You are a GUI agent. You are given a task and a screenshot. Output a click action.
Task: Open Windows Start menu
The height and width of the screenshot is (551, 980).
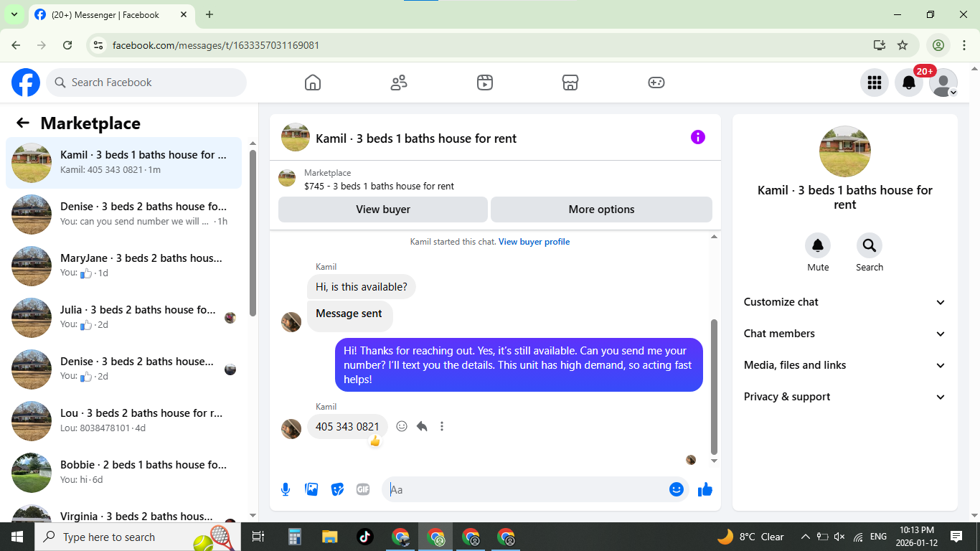pyautogui.click(x=17, y=537)
